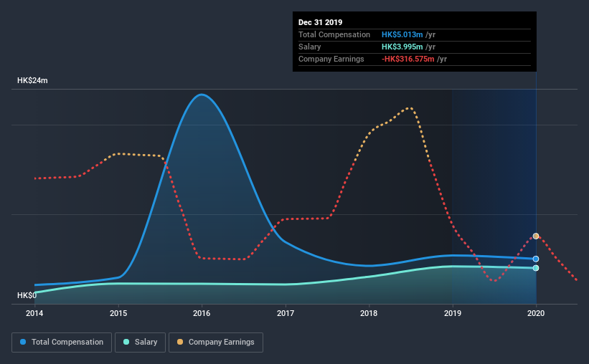The image size is (589, 364).
Task: Click the 2016 x-axis label
Action: click(202, 313)
